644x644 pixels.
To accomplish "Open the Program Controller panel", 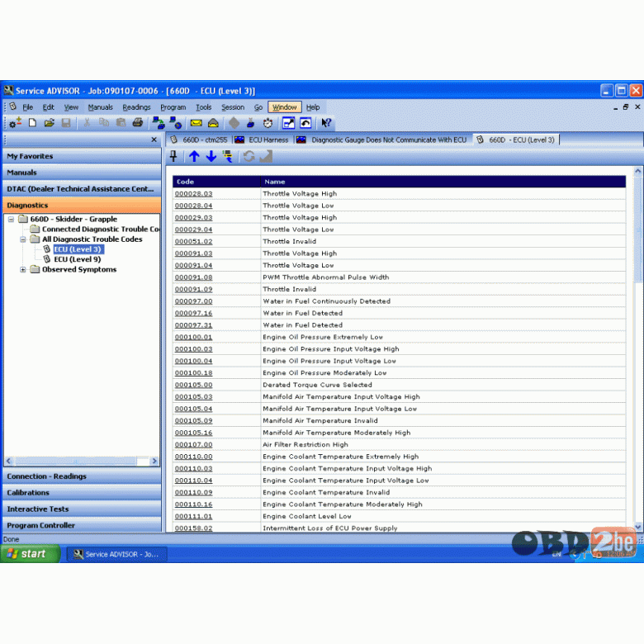I will [82, 525].
